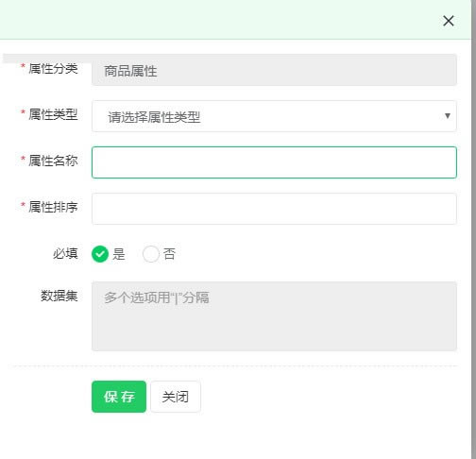Click the 属性类型 dropdown arrow
This screenshot has width=476, height=459.
point(448,116)
